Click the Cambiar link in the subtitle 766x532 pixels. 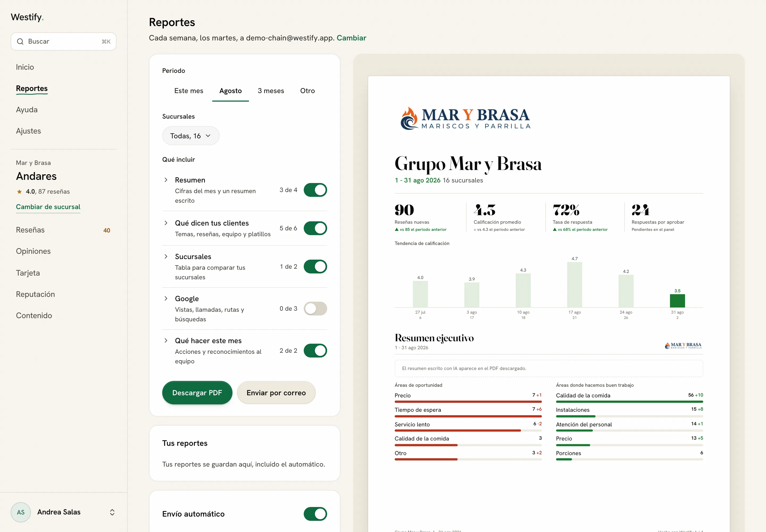(x=351, y=38)
